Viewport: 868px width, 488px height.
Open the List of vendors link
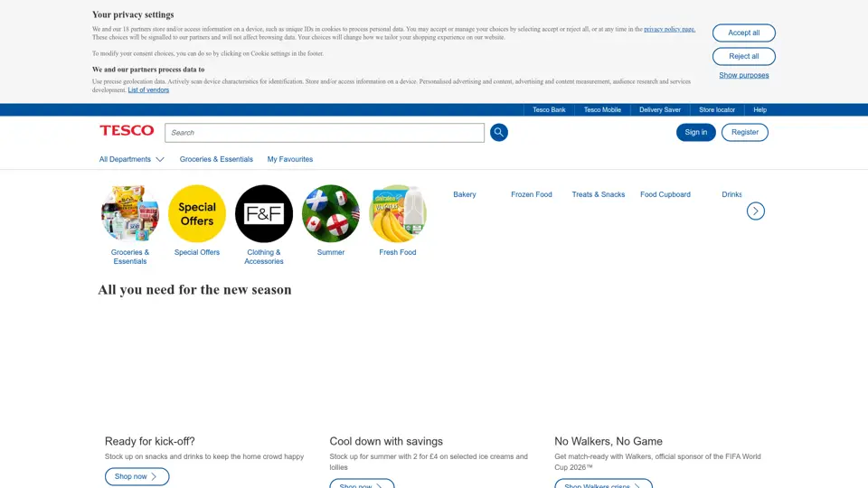point(148,90)
